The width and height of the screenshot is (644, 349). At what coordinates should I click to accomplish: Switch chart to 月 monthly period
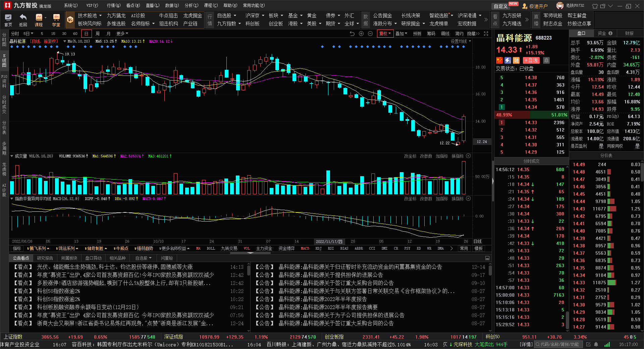(x=108, y=34)
